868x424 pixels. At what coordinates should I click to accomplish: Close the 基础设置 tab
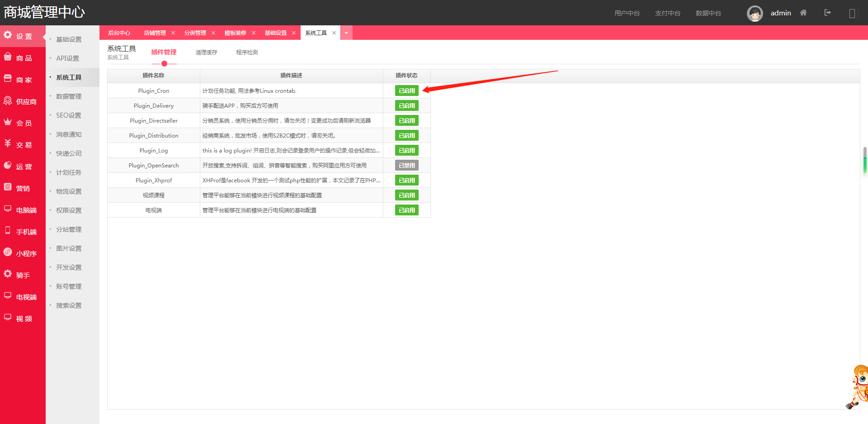click(294, 33)
